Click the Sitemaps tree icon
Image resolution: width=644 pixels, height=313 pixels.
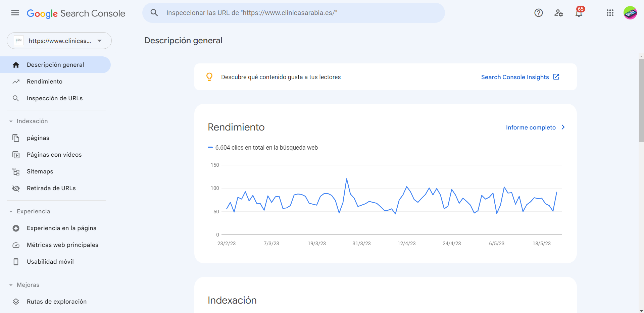pyautogui.click(x=16, y=171)
